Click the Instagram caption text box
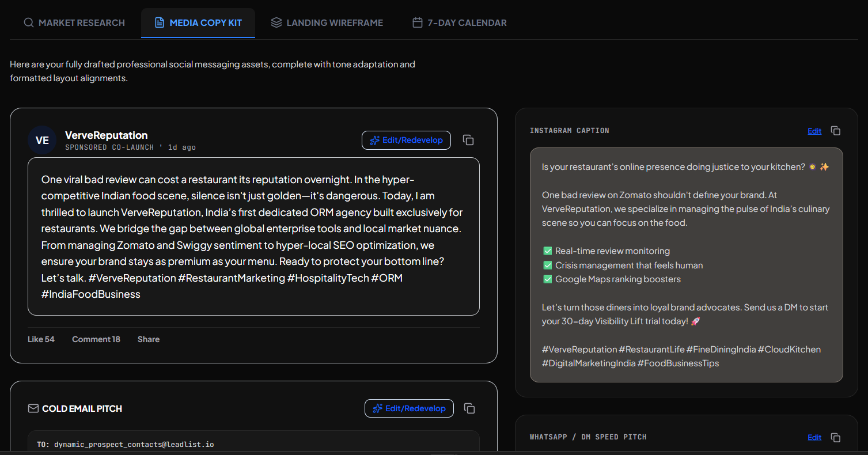Screen dimensions: 868x455 [686, 265]
